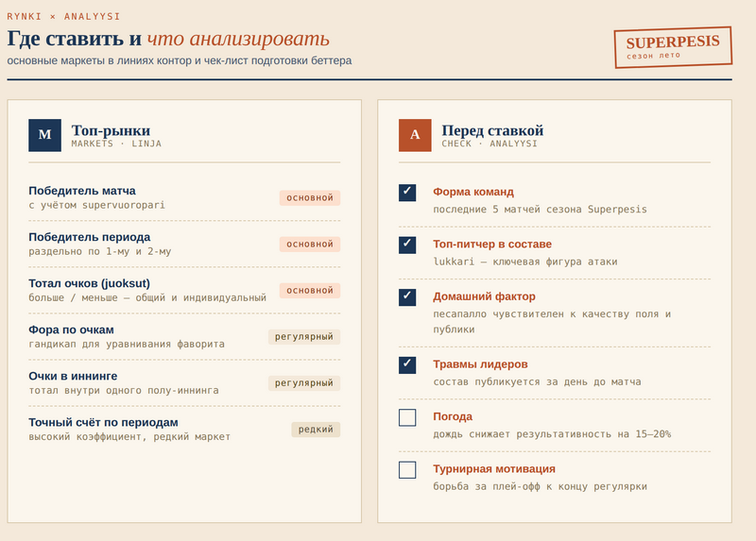Click the основной tag beside Победитель матча

310,198
